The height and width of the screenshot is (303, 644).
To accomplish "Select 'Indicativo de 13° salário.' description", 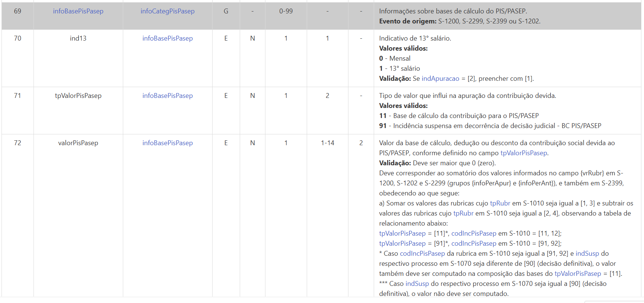I will [x=415, y=38].
